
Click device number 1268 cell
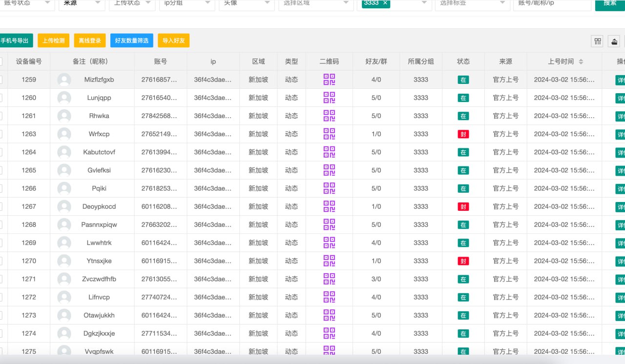29,224
